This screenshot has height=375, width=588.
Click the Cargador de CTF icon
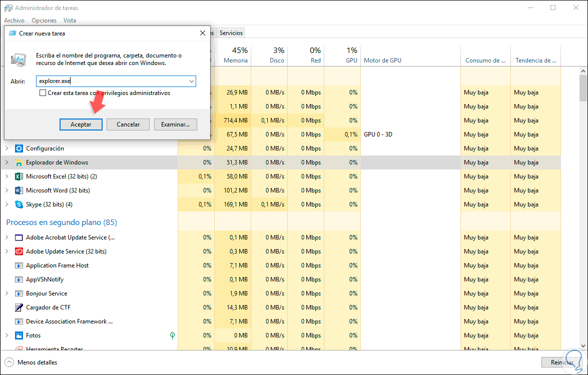[19, 307]
